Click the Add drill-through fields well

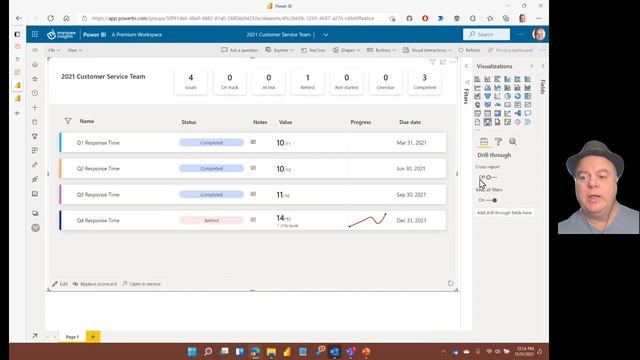[x=504, y=213]
